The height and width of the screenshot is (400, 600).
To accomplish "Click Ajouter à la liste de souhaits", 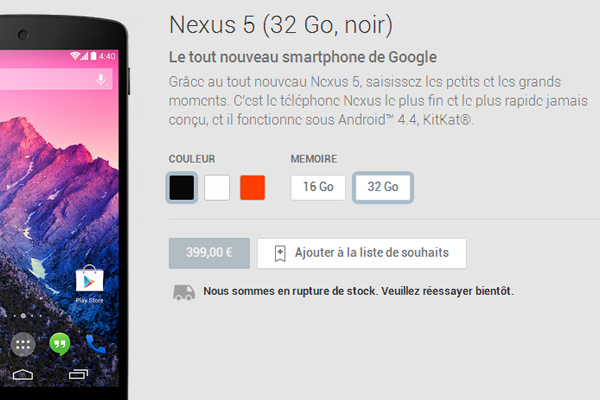I will point(362,253).
